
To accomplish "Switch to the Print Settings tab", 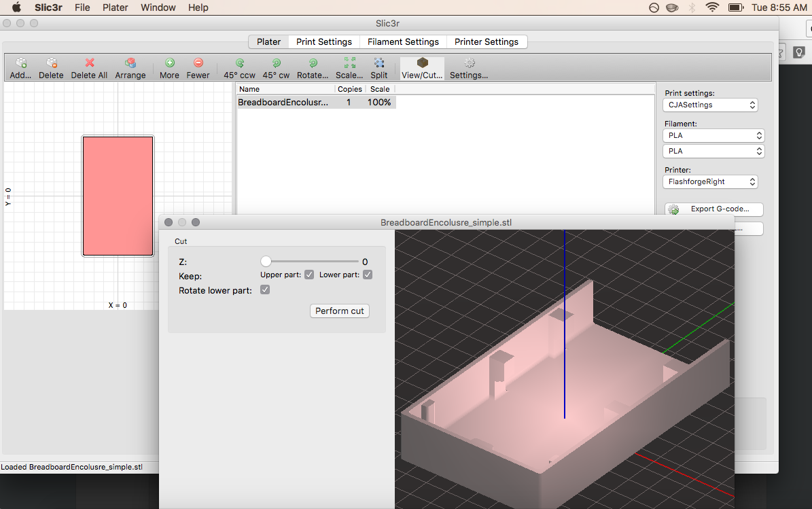I will (x=324, y=42).
